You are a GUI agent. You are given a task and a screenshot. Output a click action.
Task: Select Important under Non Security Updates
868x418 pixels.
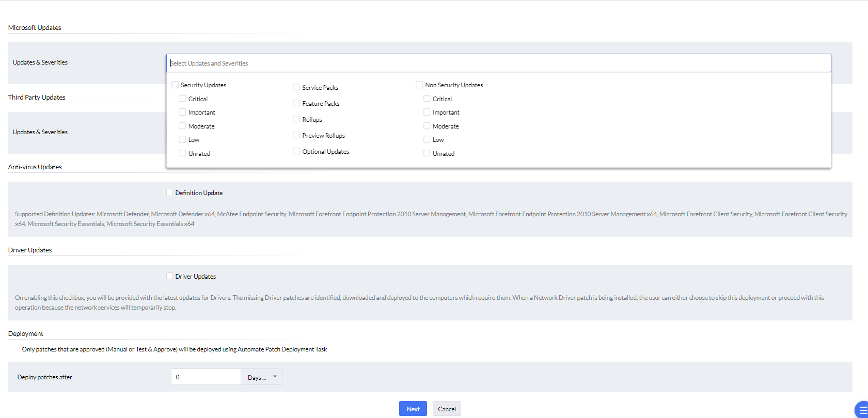click(x=427, y=112)
